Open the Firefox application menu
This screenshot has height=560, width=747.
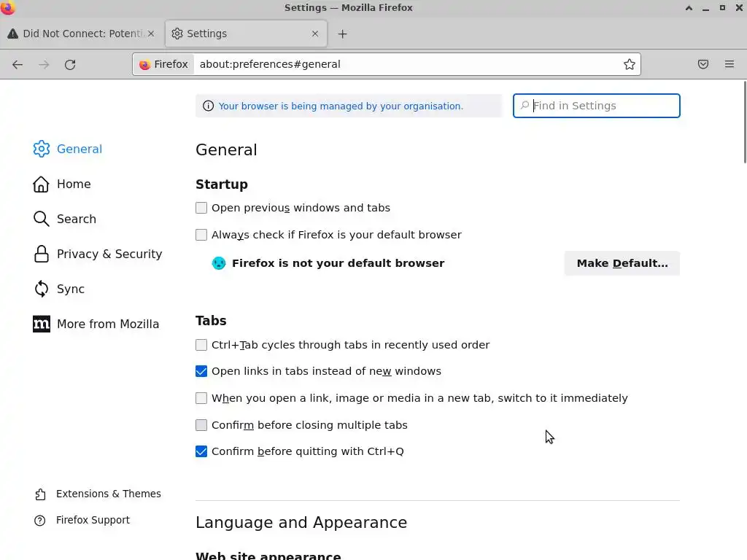[x=729, y=64]
